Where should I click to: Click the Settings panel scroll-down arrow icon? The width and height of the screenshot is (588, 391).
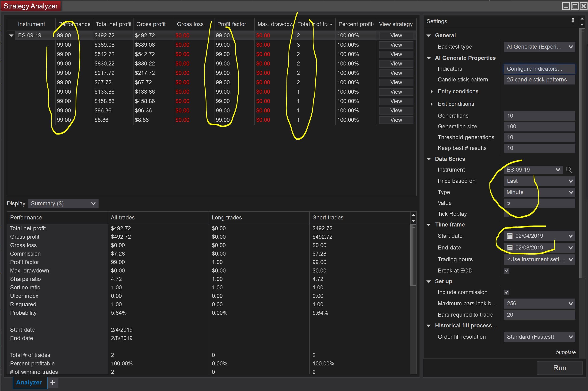pos(582,25)
